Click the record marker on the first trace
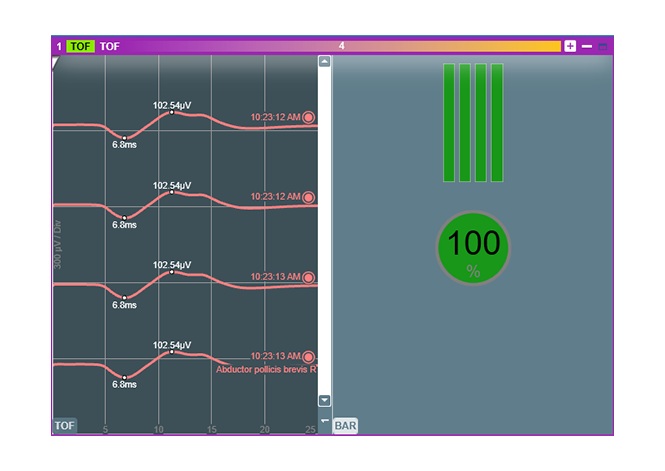Image resolution: width=665 pixels, height=471 pixels. click(308, 117)
